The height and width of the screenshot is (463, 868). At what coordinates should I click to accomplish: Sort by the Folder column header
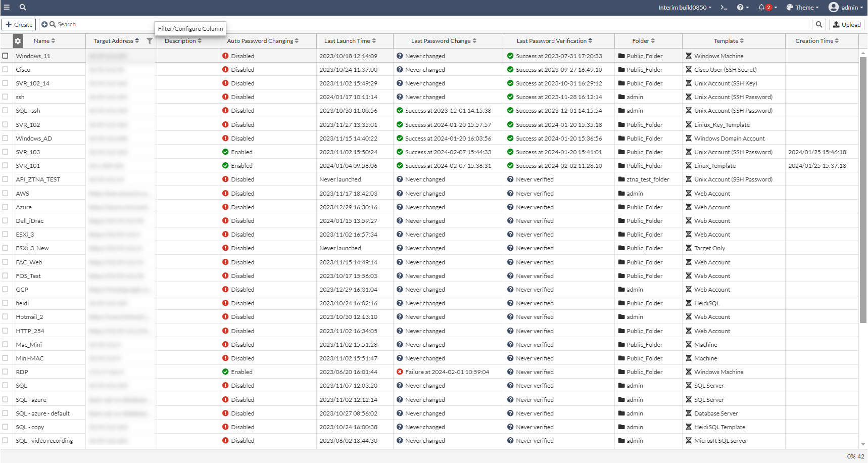(644, 41)
